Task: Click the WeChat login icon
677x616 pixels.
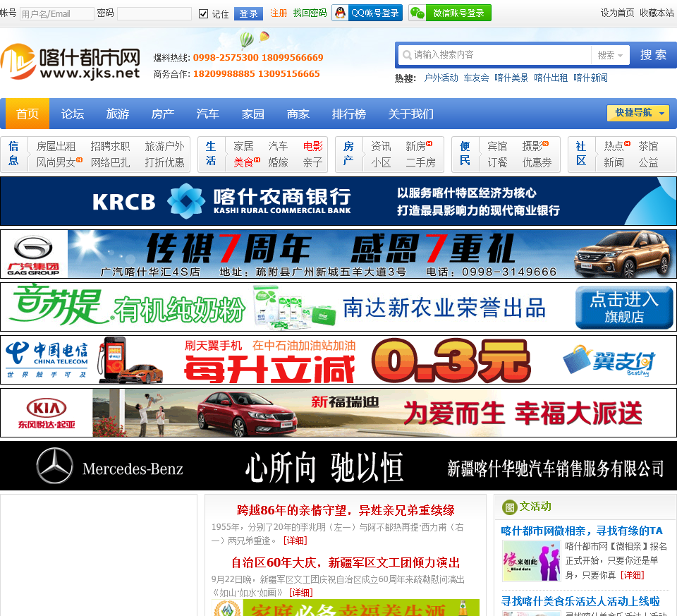Action: [x=417, y=13]
